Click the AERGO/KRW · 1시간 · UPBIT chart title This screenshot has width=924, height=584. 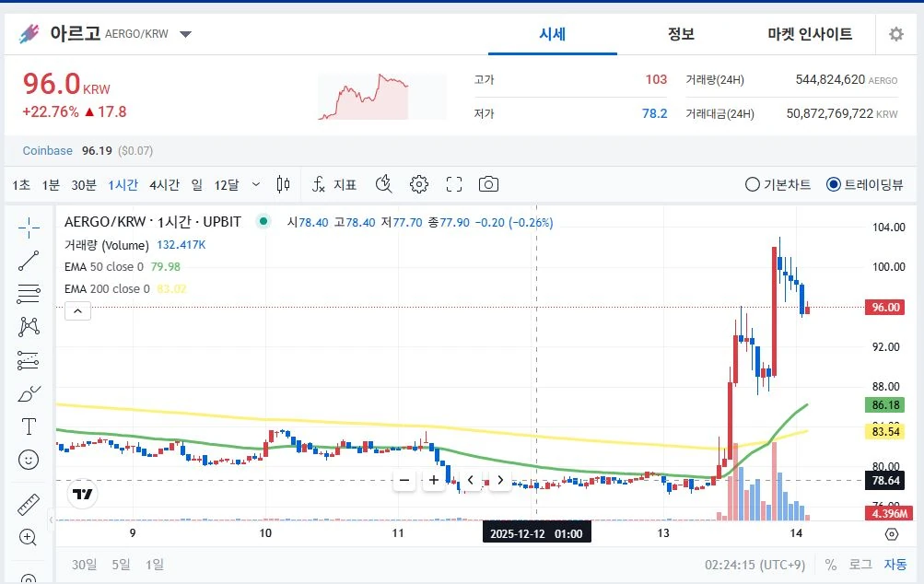(153, 222)
